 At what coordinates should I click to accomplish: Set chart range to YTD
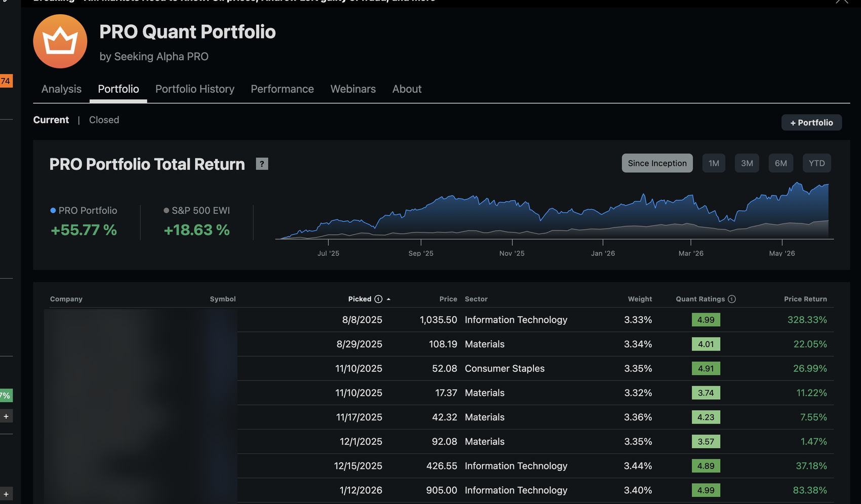816,163
